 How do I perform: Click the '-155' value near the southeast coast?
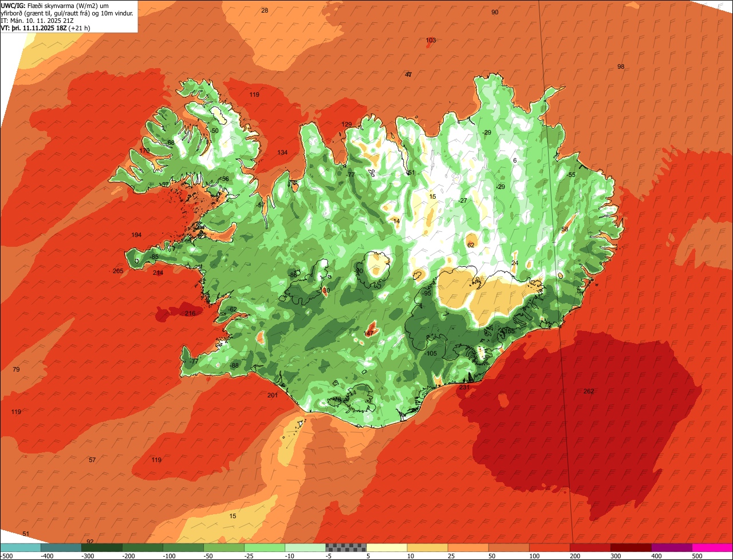click(509, 332)
